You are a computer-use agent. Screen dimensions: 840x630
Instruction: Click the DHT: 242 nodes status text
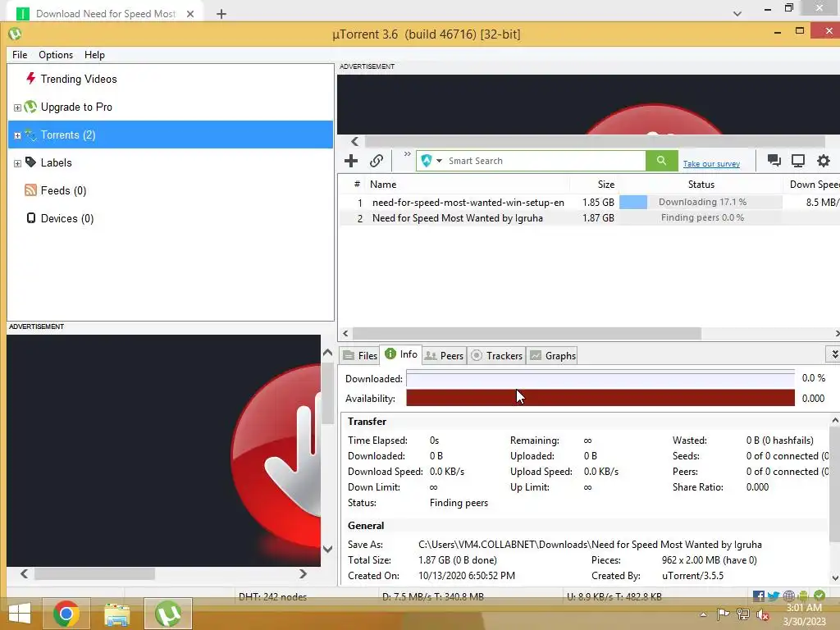[x=272, y=596]
